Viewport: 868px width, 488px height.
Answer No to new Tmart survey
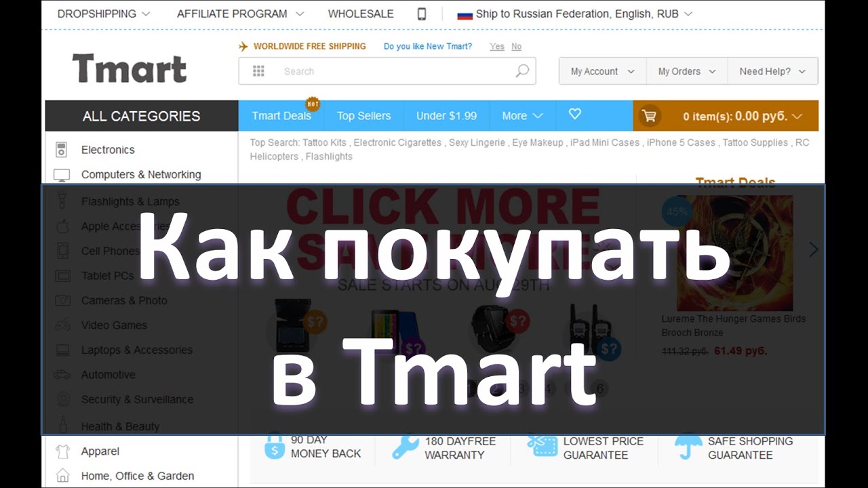517,47
